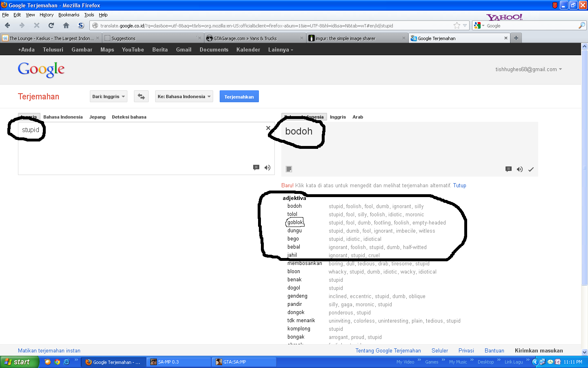Launch Chrome from quick launch bar
588x368 pixels.
point(57,362)
